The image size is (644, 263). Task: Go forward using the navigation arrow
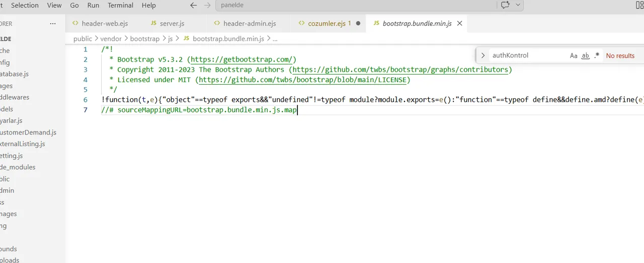[x=207, y=5]
